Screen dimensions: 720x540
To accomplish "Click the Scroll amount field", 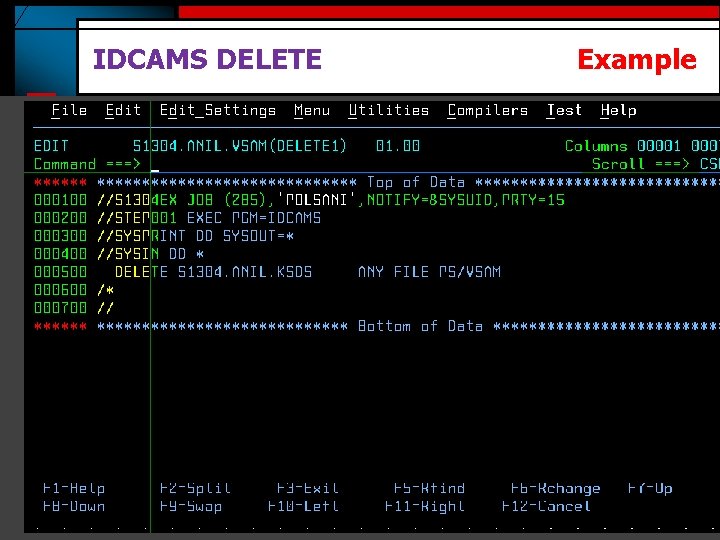I will tap(709, 164).
